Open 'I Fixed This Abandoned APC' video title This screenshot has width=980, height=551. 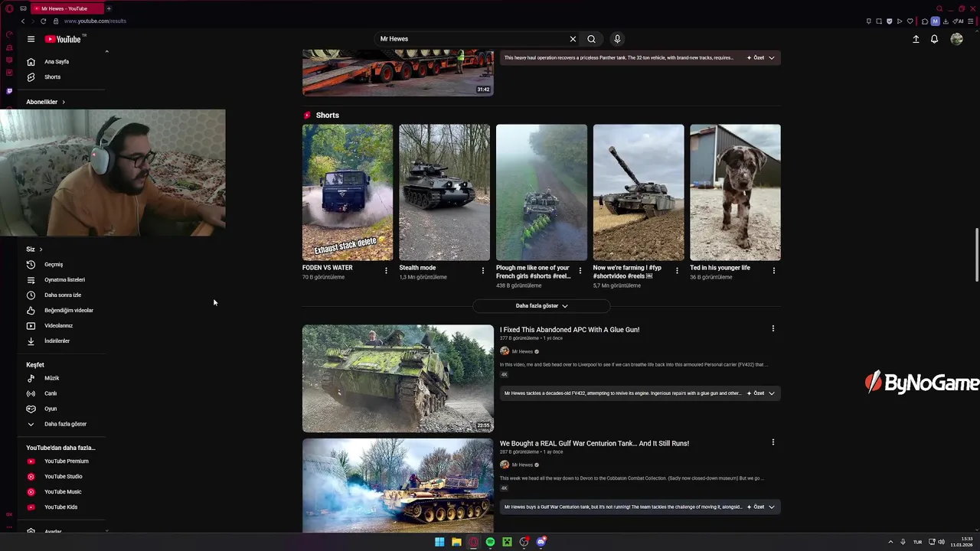tap(570, 330)
